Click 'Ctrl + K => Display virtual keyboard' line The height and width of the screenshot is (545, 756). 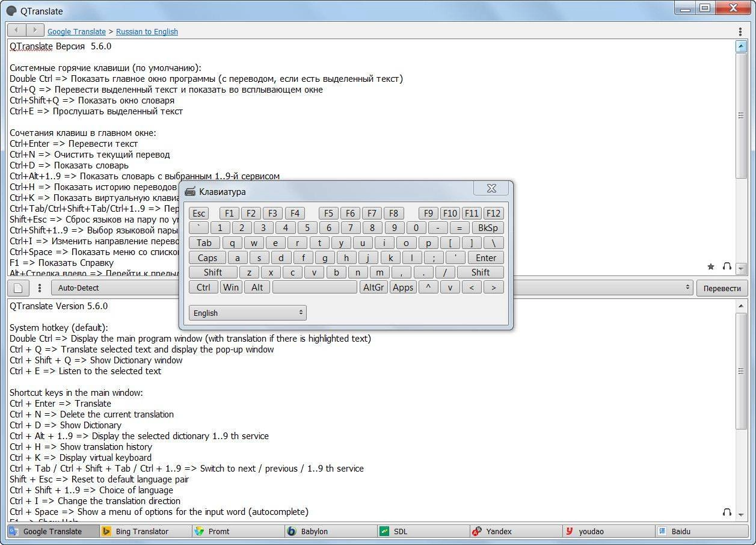click(x=81, y=458)
